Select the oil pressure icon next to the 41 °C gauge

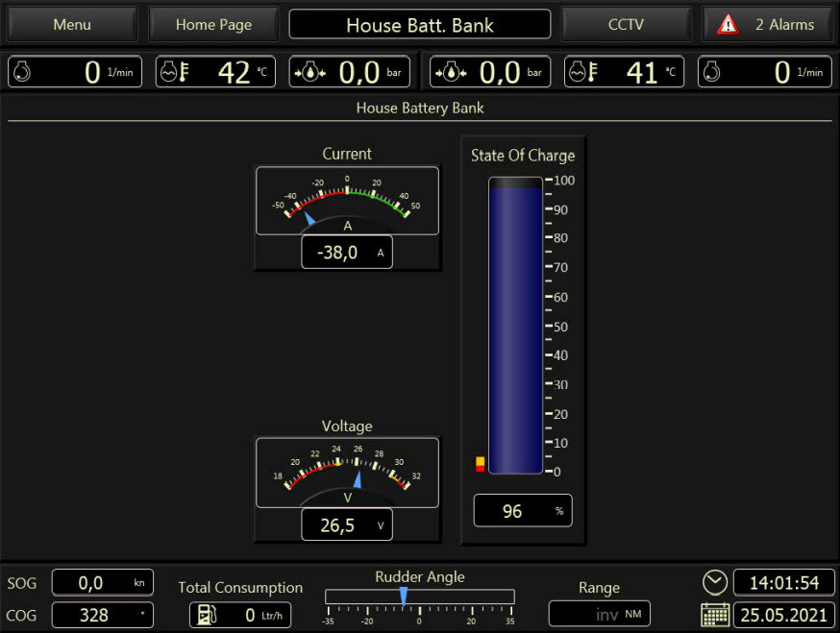449,72
